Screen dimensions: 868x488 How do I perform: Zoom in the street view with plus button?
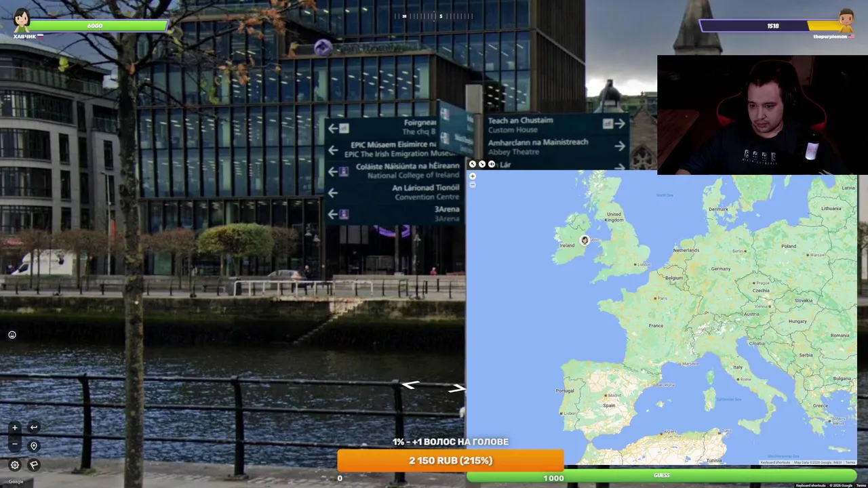pos(15,428)
